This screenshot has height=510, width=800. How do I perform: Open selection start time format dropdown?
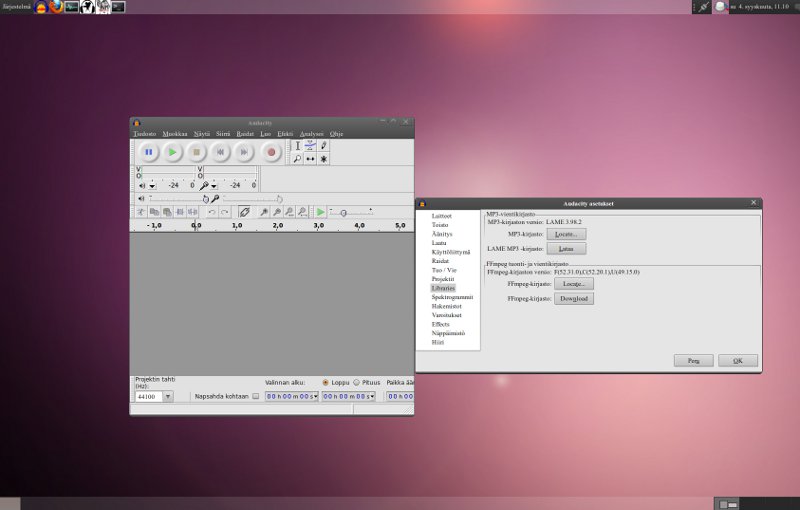coord(316,396)
